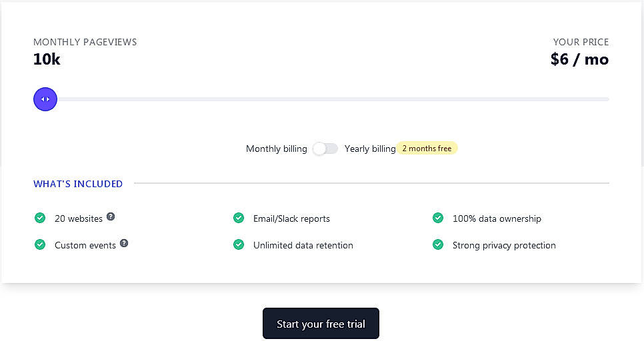Click the Strong privacy protection text
The height and width of the screenshot is (341, 644).
point(504,245)
